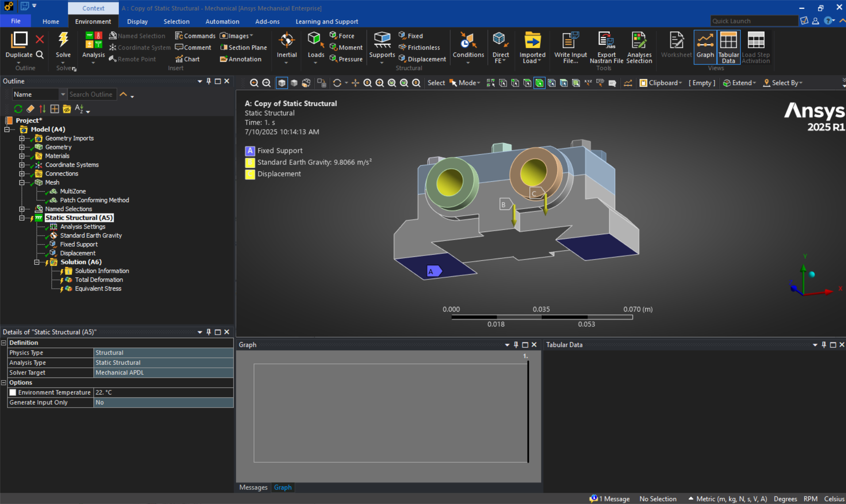Insert a Section Plane

click(x=243, y=47)
